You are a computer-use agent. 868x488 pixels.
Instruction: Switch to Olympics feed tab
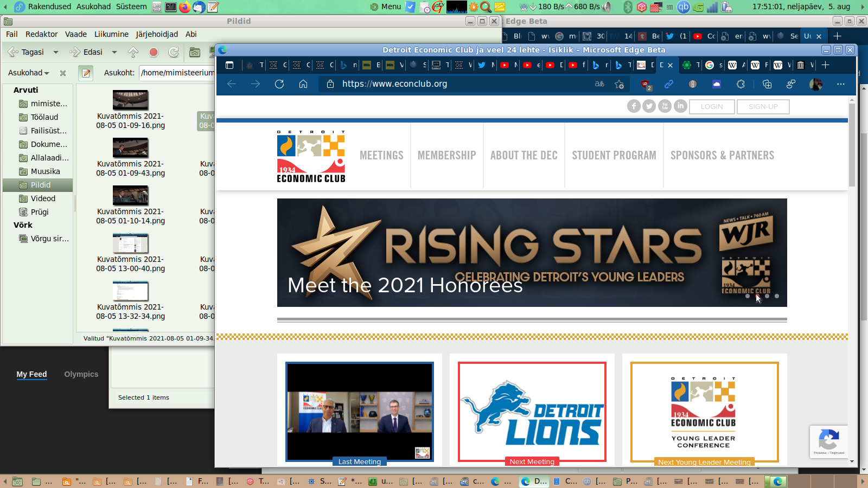(x=81, y=374)
